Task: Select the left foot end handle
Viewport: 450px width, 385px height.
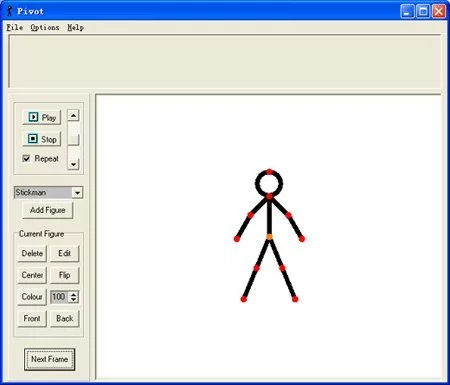Action: pos(244,299)
